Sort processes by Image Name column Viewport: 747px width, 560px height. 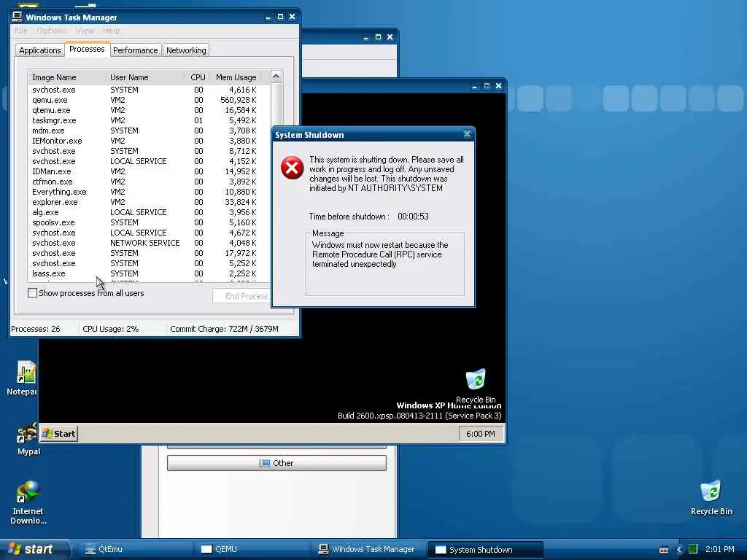tap(67, 77)
